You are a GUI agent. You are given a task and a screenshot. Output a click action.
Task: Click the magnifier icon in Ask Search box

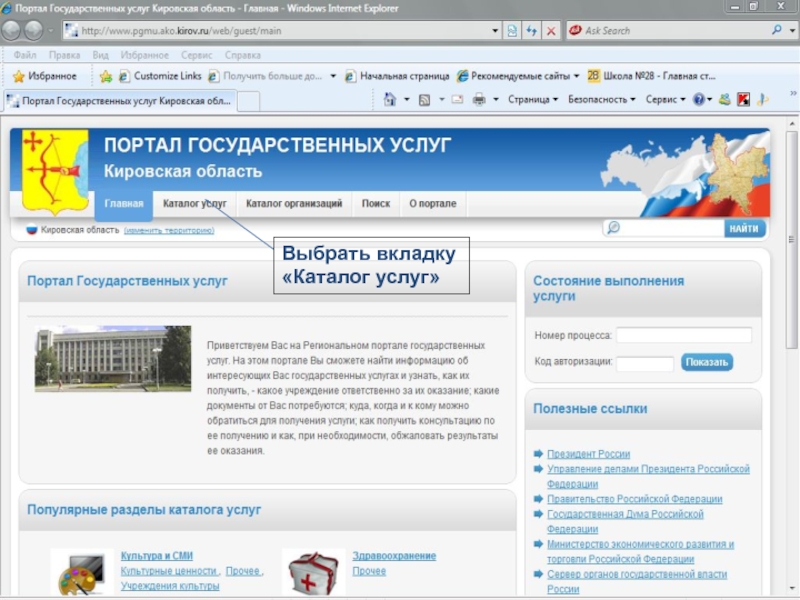click(776, 30)
